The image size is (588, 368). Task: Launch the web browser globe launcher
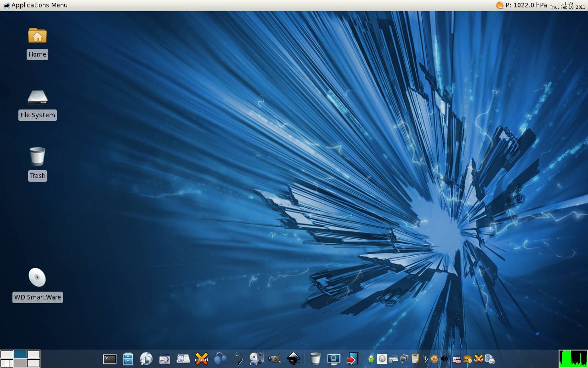click(146, 359)
